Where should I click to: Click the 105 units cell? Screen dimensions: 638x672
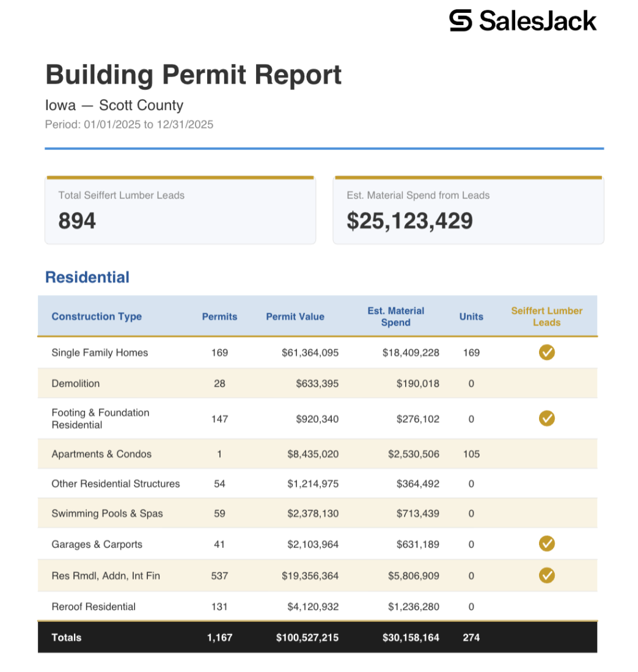471,454
